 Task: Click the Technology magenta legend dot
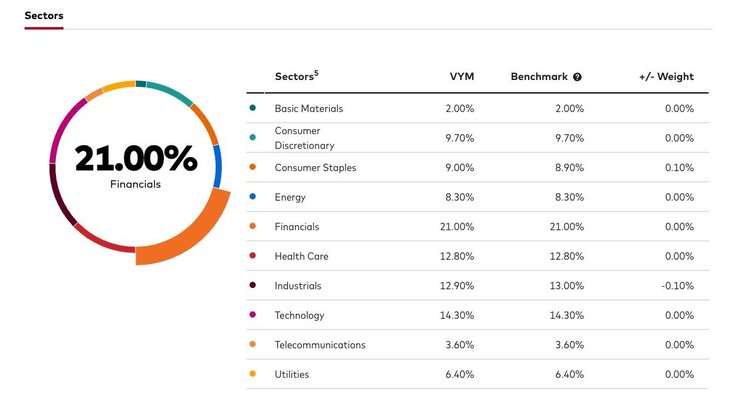click(252, 315)
